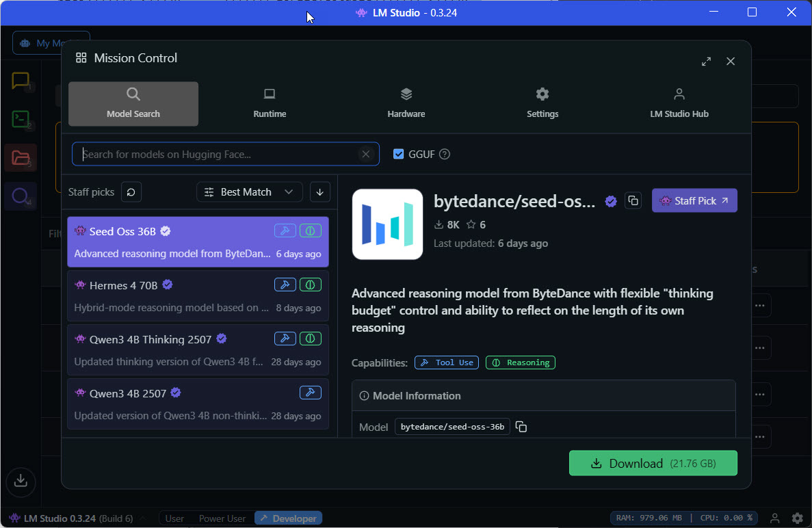Click the GGUF help question-mark icon
Viewport: 812px width, 528px height.
[445, 155]
